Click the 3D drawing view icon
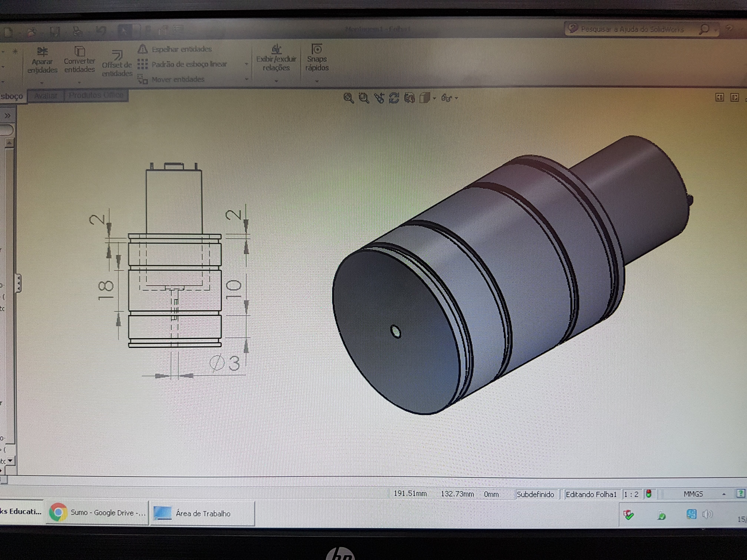Viewport: 747px width, 560px height. pyautogui.click(x=409, y=98)
